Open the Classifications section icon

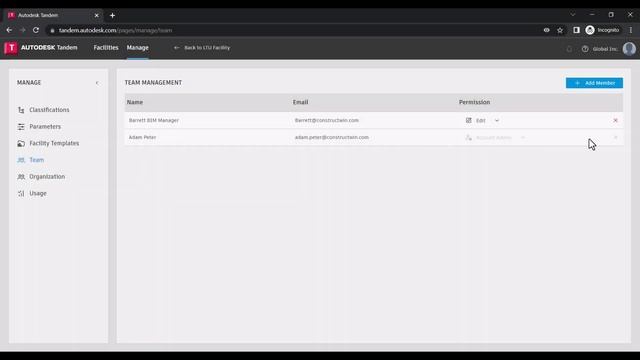(x=21, y=110)
